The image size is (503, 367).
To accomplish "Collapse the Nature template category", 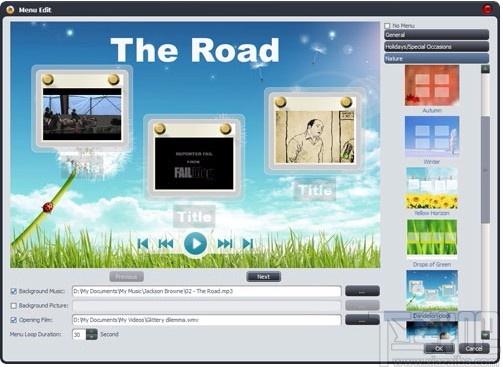I will coord(436,58).
